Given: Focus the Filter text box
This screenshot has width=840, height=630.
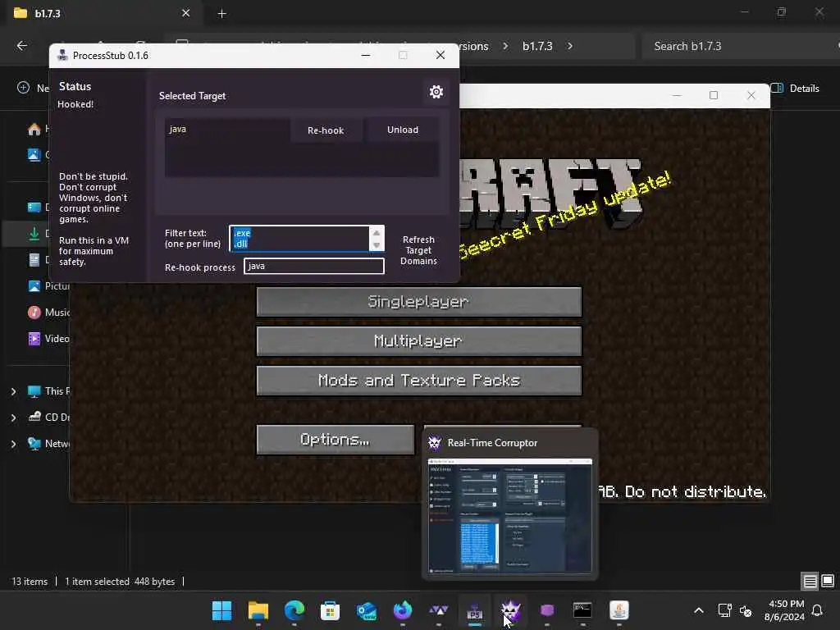Looking at the screenshot, I should [299, 239].
